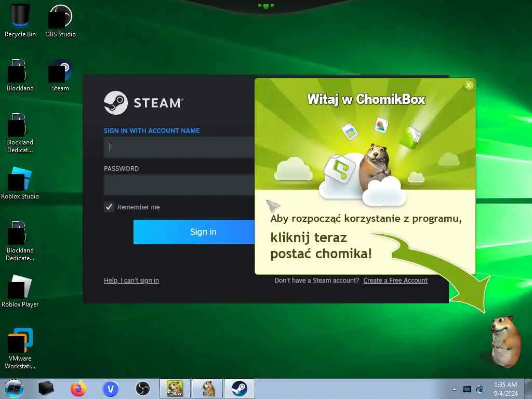This screenshot has width=532, height=399.
Task: Click the SIGN IN WITH ACCOUNT NAME label
Action: click(152, 130)
